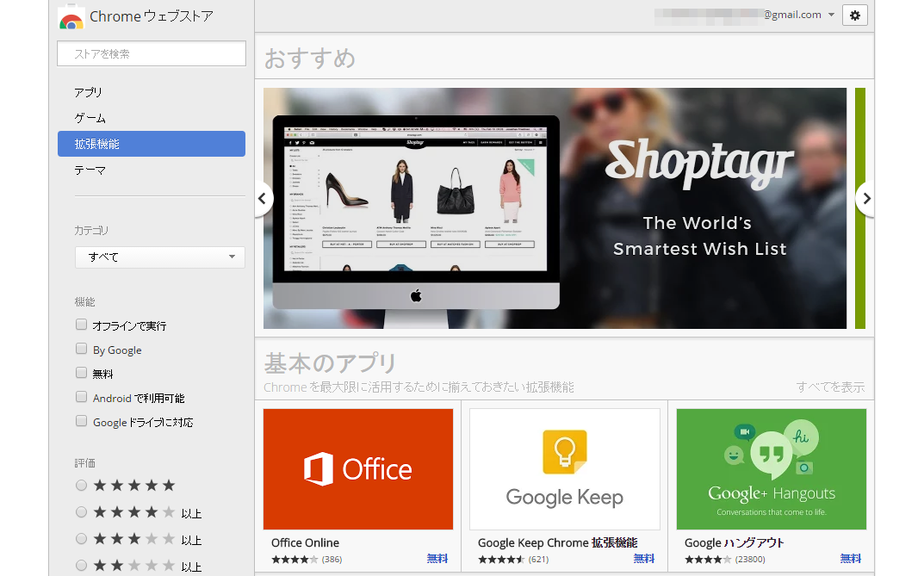Open the Gmail account dropdown
The width and height of the screenshot is (924, 576).
(x=830, y=15)
